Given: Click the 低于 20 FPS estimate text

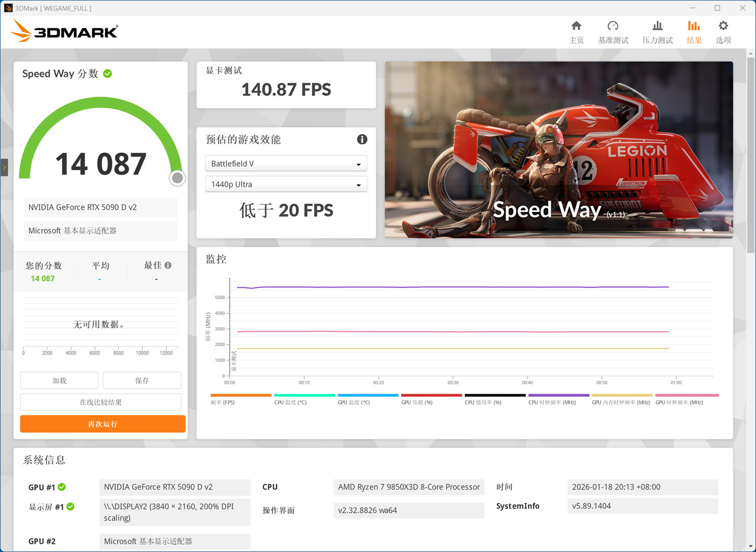Looking at the screenshot, I should click(x=286, y=210).
